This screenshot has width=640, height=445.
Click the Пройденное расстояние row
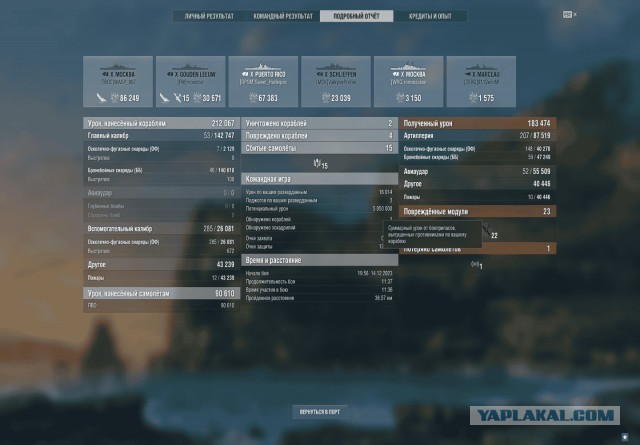click(x=320, y=298)
